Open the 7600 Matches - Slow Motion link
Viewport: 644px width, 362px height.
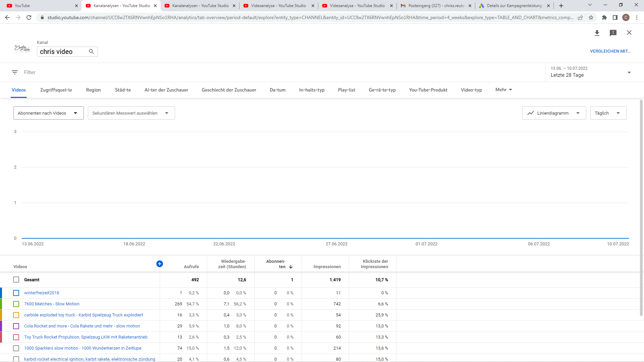[52, 304]
